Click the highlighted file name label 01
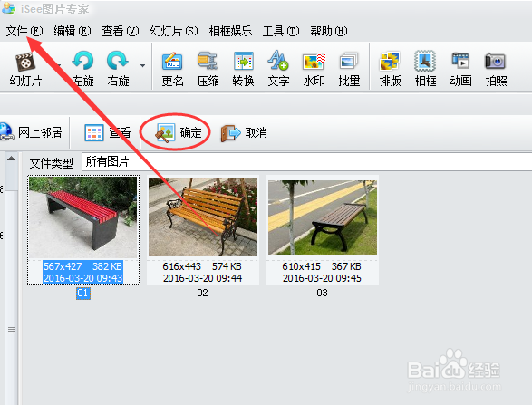The width and height of the screenshot is (532, 405). (83, 293)
